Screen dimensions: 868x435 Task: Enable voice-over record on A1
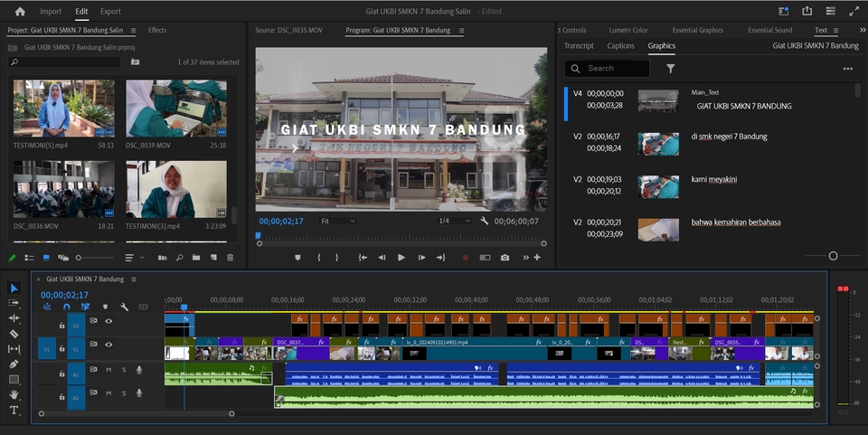139,370
